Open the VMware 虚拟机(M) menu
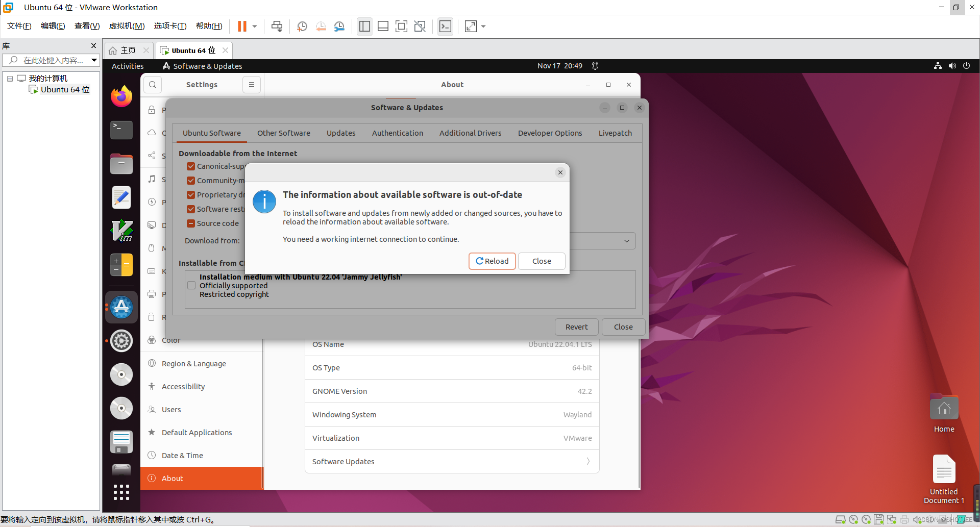This screenshot has width=980, height=527. pyautogui.click(x=127, y=26)
